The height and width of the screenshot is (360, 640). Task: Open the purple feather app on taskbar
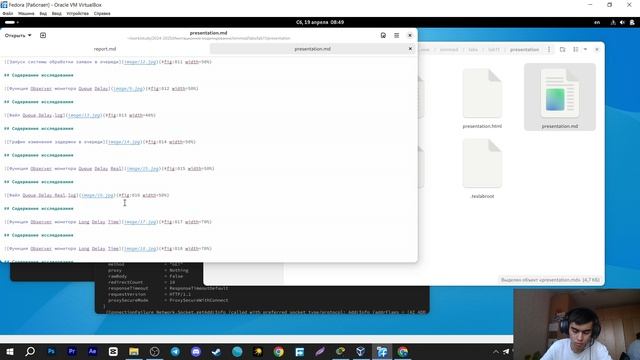pyautogui.click(x=320, y=351)
